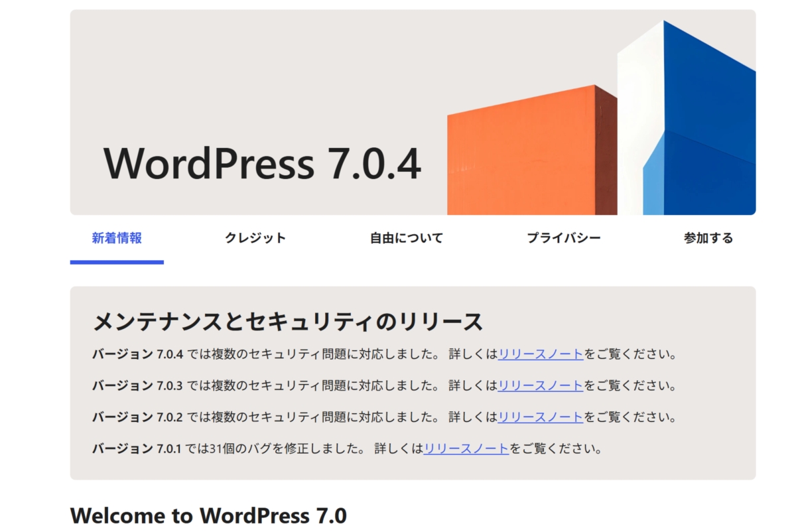Open the リリースノート link for version 7.0.4

coord(541,354)
